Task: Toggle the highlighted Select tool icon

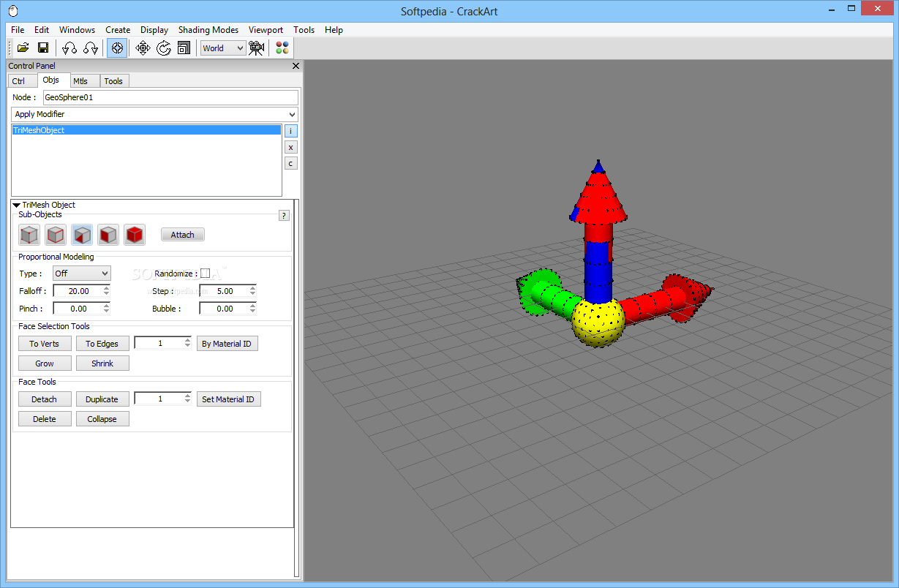Action: (117, 48)
